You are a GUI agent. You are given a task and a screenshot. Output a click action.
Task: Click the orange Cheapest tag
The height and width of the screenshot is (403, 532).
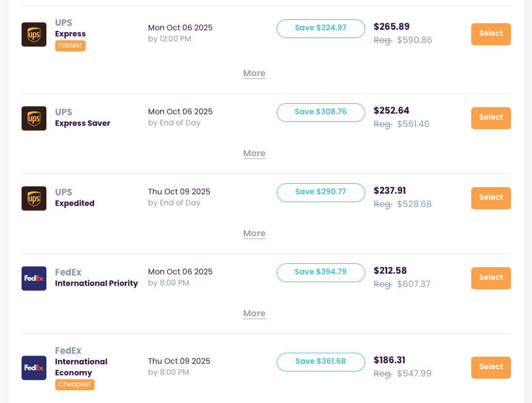click(x=75, y=385)
